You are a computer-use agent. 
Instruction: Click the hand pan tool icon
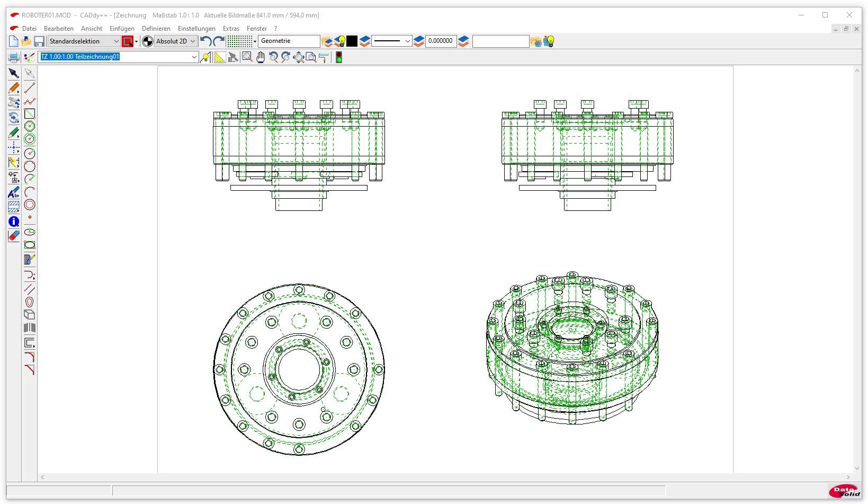point(260,57)
